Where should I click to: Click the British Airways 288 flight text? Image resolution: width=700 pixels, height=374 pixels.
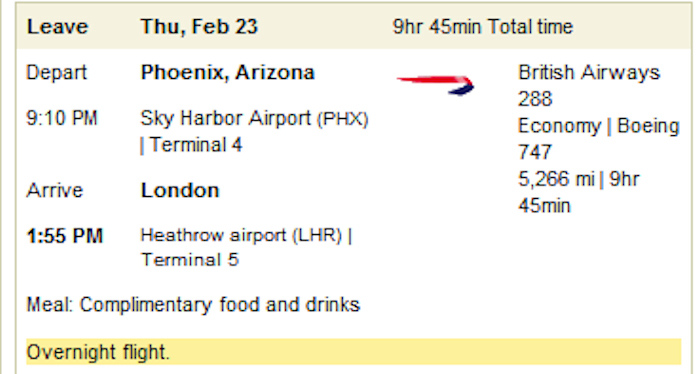coord(589,85)
